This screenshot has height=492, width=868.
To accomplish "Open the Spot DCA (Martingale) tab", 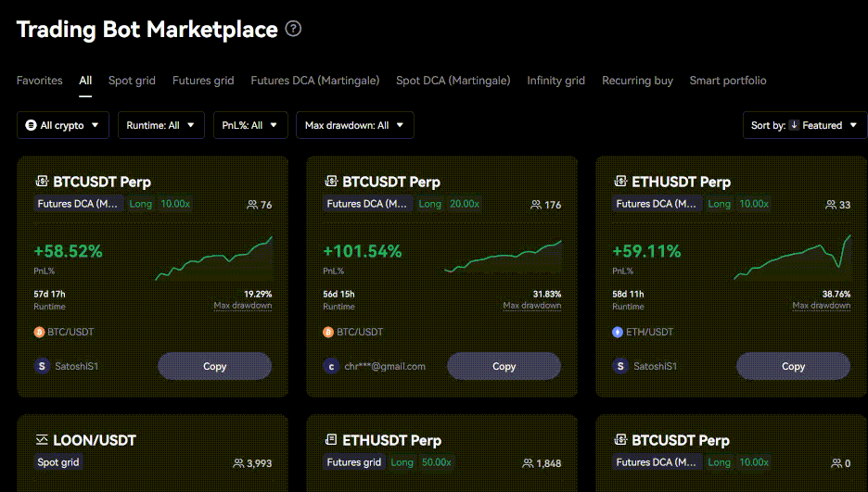I will (453, 81).
